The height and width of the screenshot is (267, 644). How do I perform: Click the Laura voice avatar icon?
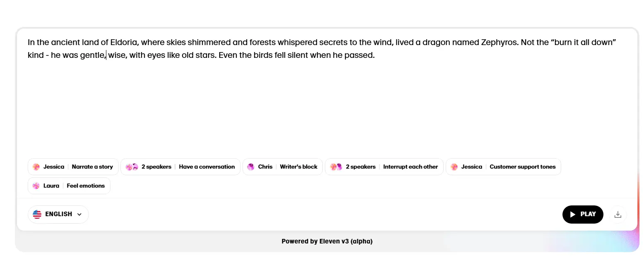click(36, 186)
